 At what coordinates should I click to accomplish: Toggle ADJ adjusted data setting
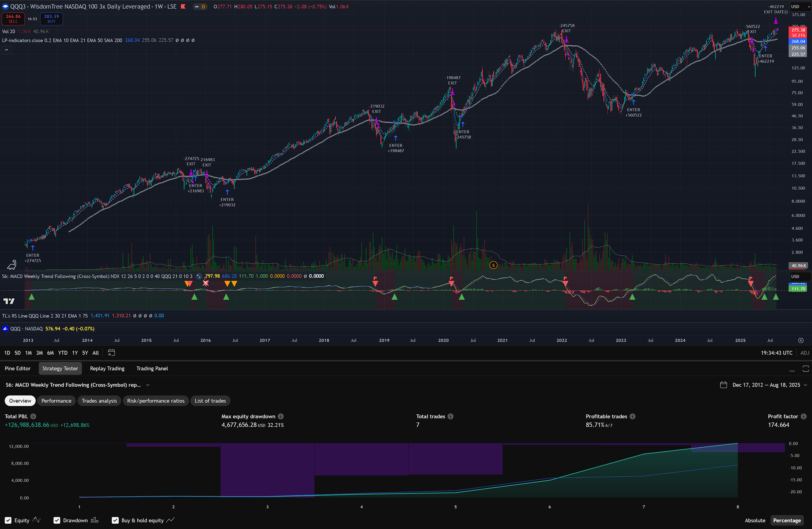pyautogui.click(x=804, y=352)
